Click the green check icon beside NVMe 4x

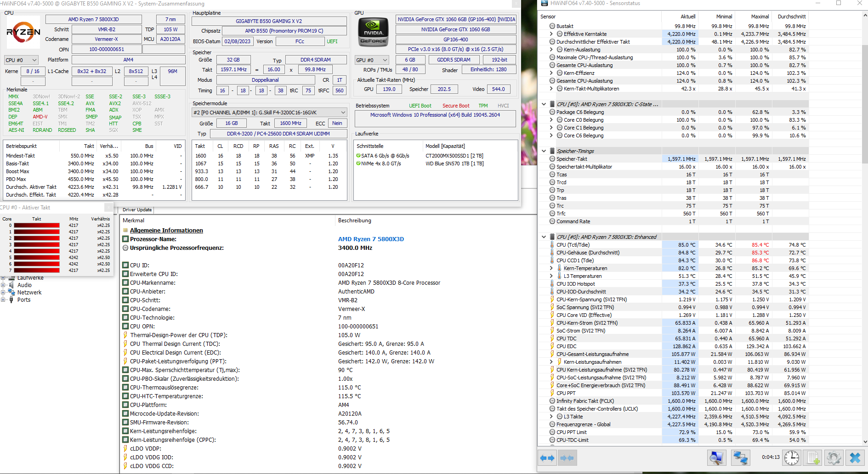(x=358, y=164)
